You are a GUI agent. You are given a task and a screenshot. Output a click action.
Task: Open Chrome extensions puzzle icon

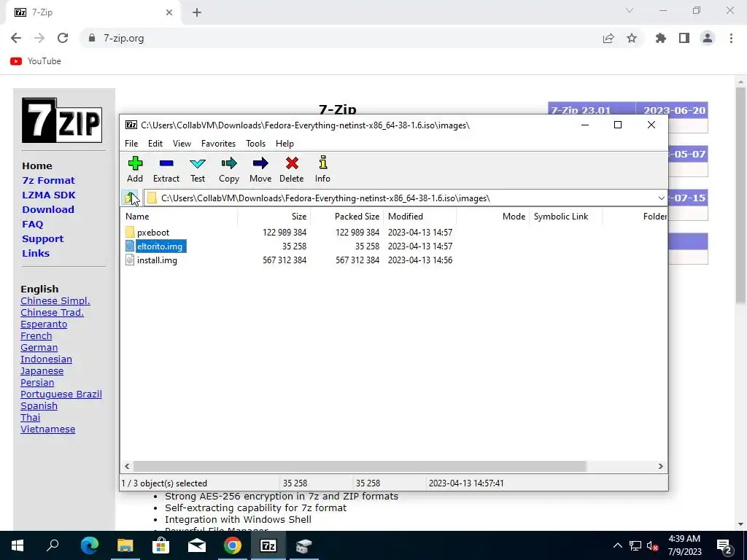coord(661,38)
